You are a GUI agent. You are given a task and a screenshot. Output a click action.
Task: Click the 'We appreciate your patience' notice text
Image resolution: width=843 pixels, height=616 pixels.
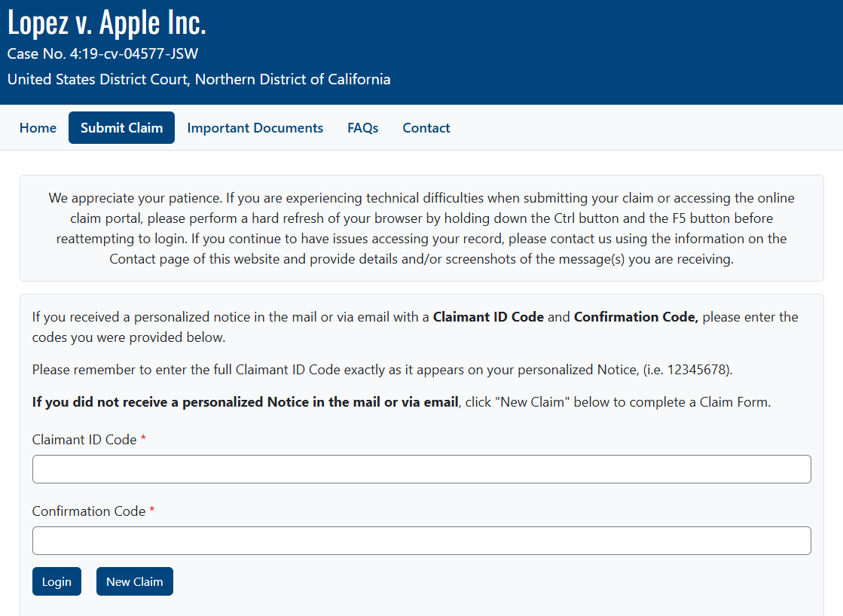pos(422,228)
